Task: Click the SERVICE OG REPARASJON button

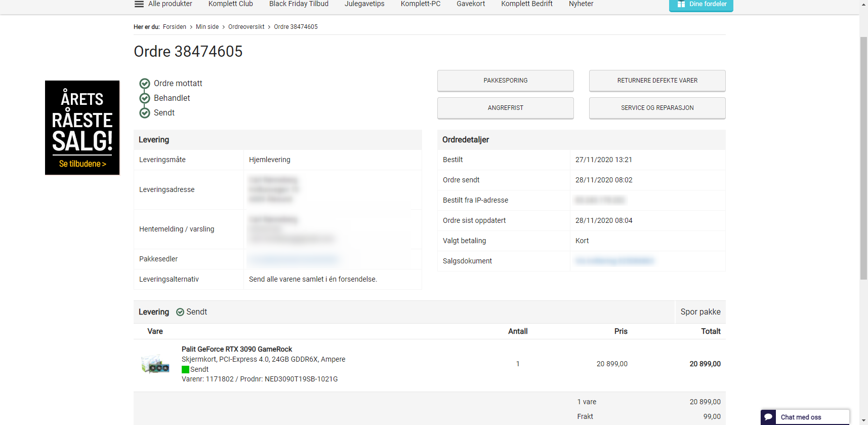Action: (657, 108)
